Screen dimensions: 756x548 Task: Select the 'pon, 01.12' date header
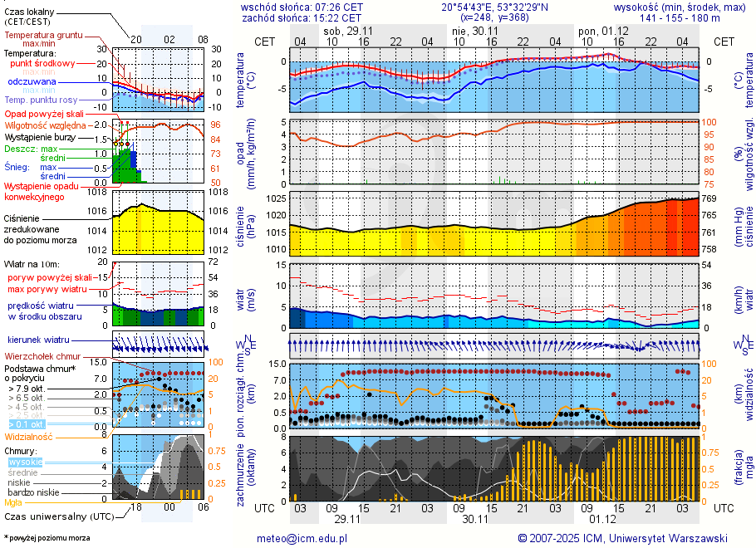[x=598, y=30]
